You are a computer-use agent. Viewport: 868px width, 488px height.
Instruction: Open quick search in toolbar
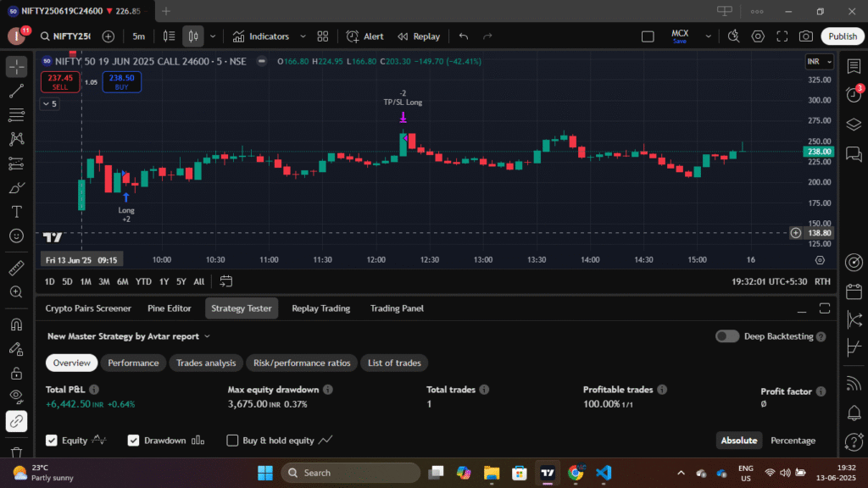pos(733,36)
